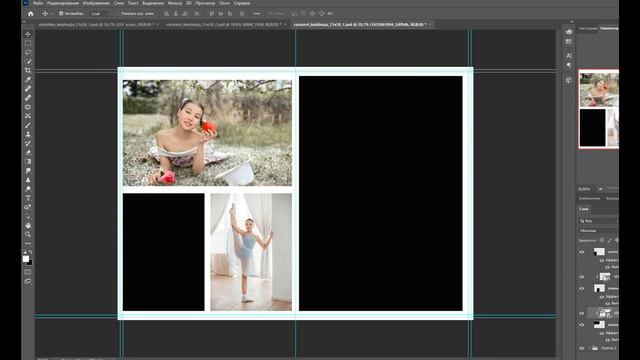Select the Eyedropper tool

pyautogui.click(x=28, y=80)
